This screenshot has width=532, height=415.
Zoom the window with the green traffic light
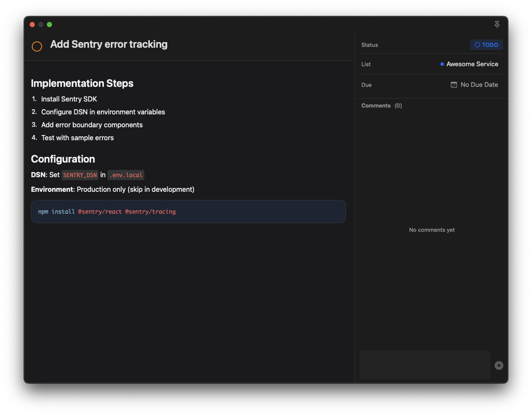[49, 25]
